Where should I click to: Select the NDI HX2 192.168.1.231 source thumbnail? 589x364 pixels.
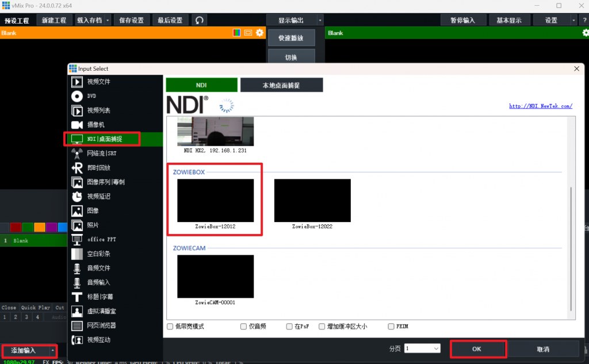[x=216, y=131]
